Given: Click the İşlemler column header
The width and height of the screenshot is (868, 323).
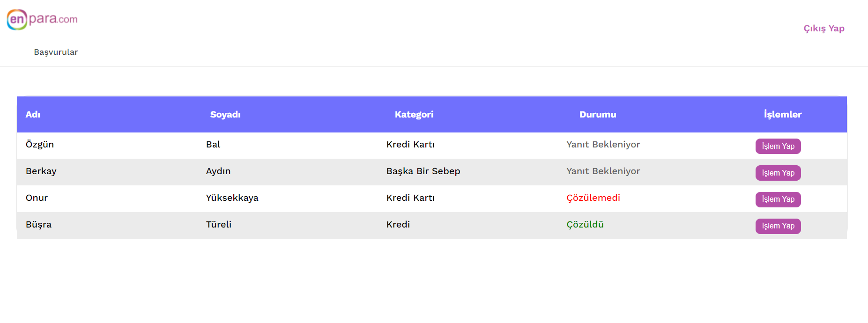Looking at the screenshot, I should pyautogui.click(x=782, y=114).
